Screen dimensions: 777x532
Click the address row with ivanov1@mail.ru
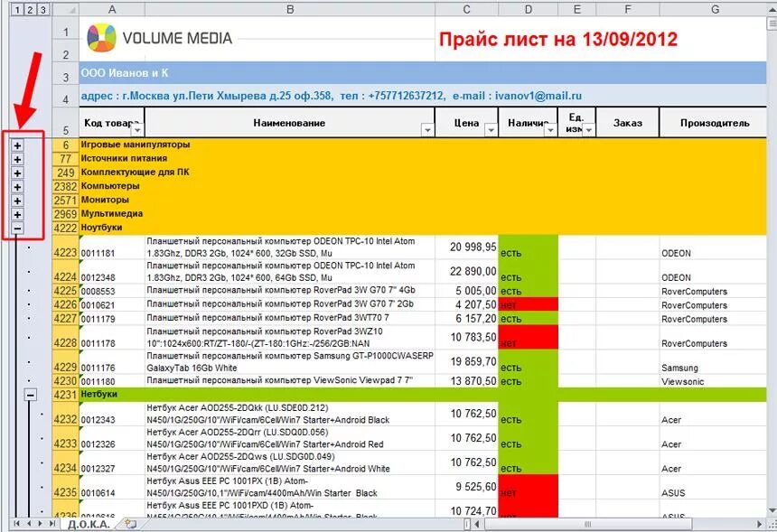pyautogui.click(x=422, y=96)
